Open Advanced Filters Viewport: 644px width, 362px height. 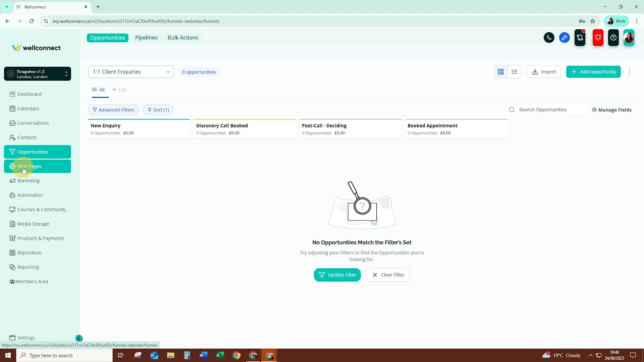114,110
